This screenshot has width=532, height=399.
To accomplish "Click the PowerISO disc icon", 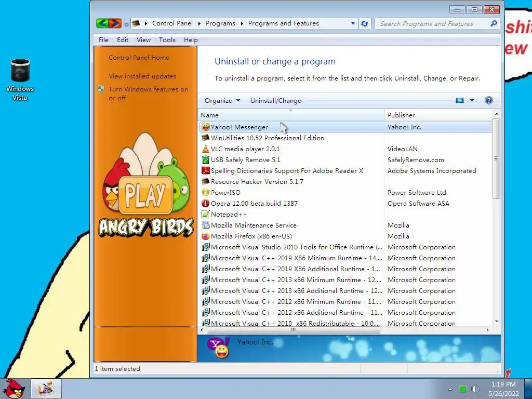I will [x=205, y=192].
